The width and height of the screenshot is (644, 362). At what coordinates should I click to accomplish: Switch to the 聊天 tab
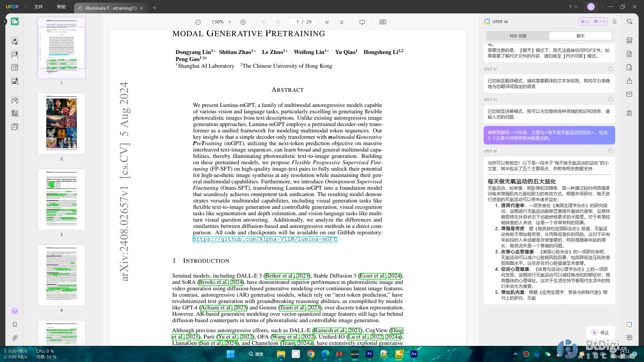[580, 36]
